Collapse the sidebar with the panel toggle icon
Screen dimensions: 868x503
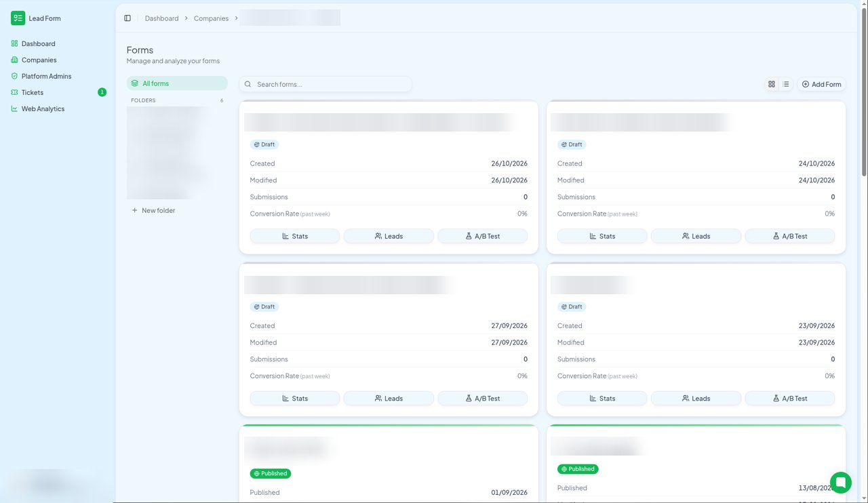coord(127,18)
